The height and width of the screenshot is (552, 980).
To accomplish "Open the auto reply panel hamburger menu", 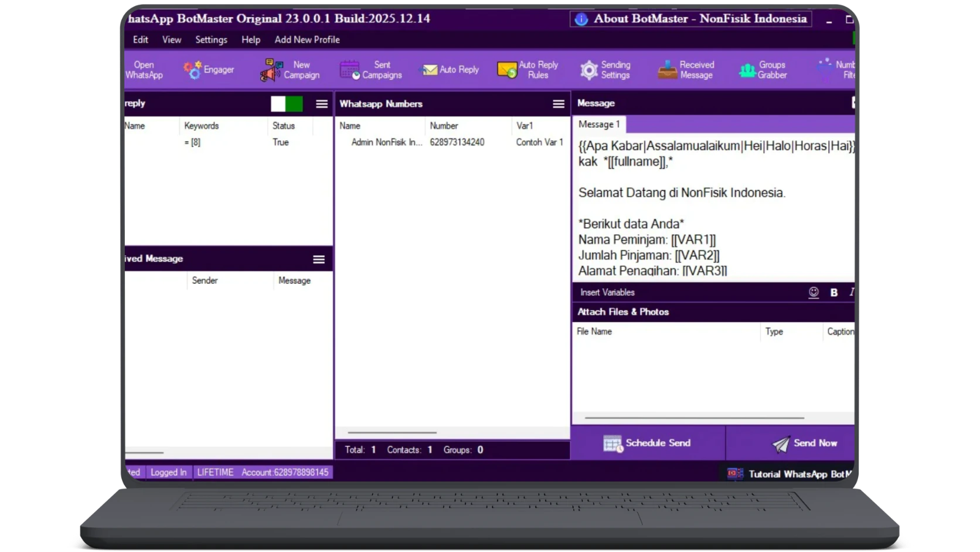I will click(x=322, y=104).
